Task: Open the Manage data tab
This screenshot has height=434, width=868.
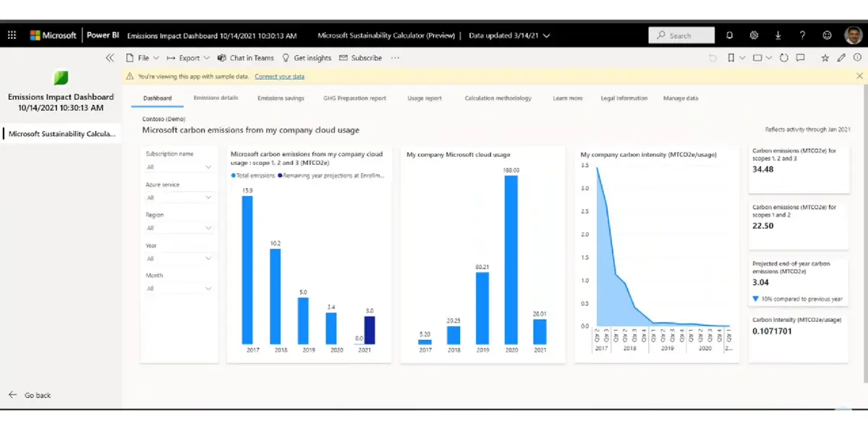Action: click(x=681, y=98)
